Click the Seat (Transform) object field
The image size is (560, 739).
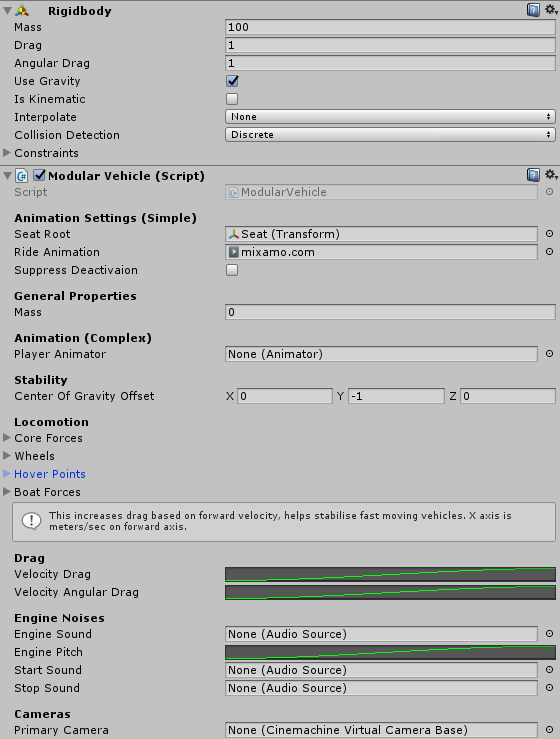tap(381, 234)
